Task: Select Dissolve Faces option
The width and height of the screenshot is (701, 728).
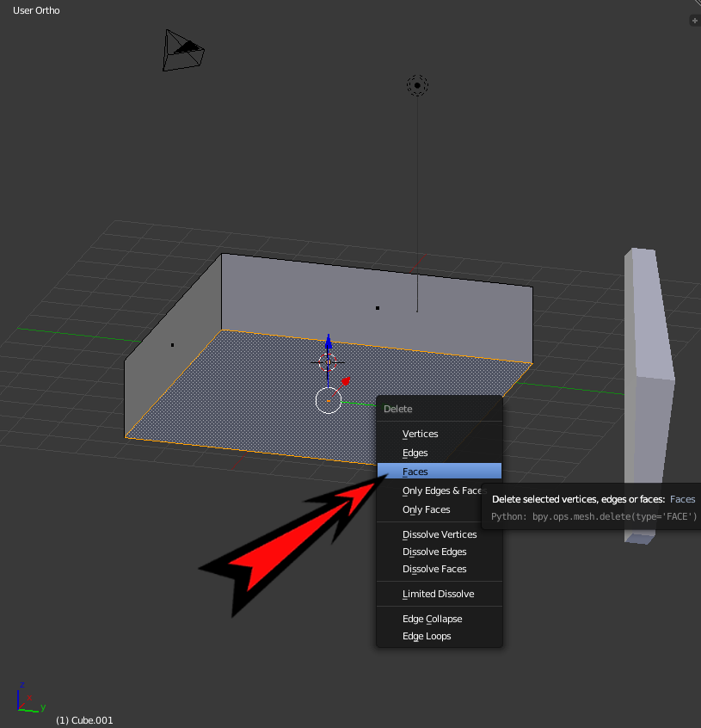Action: pyautogui.click(x=439, y=569)
